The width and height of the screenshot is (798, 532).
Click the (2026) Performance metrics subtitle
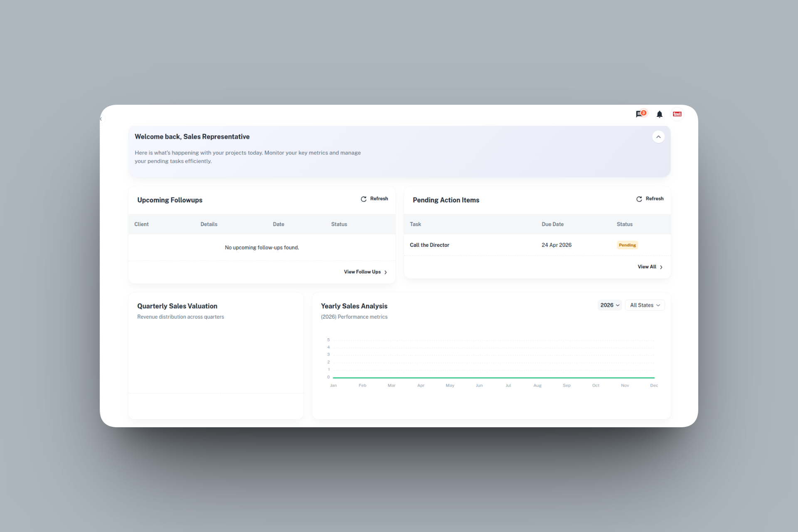(x=354, y=317)
